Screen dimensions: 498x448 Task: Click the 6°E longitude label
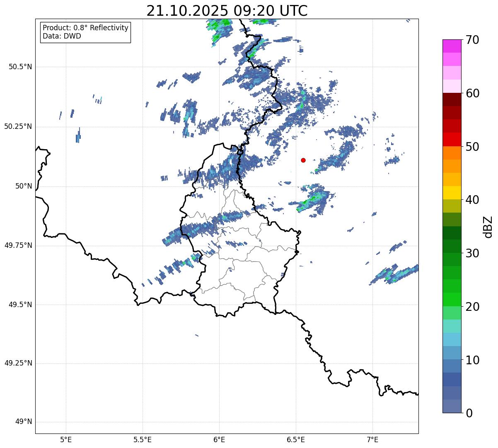(x=219, y=440)
